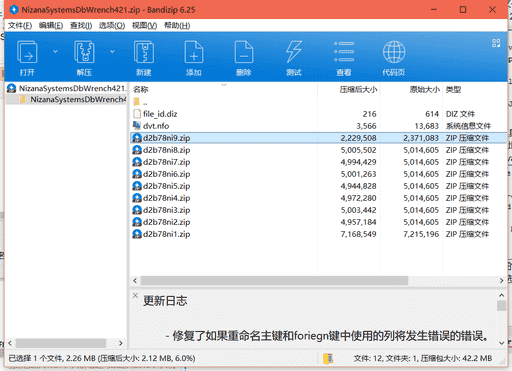Click the compressed size 2,229,508 cell
Screen dimensions: 512x371
358,138
